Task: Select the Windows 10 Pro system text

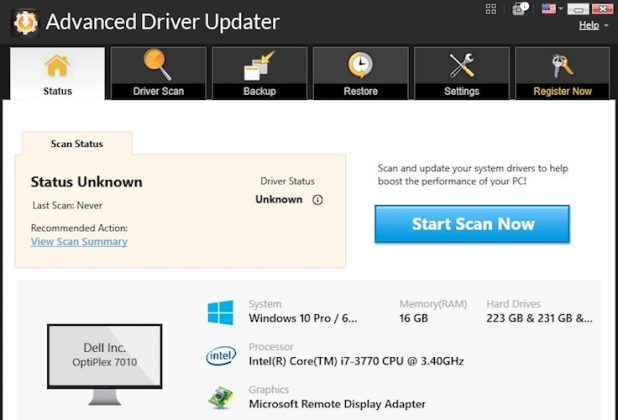Action: (303, 318)
